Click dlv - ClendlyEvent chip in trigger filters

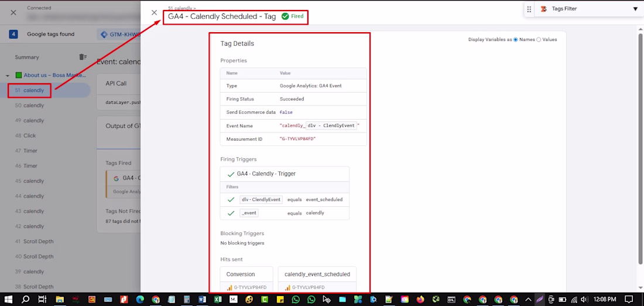tap(261, 199)
